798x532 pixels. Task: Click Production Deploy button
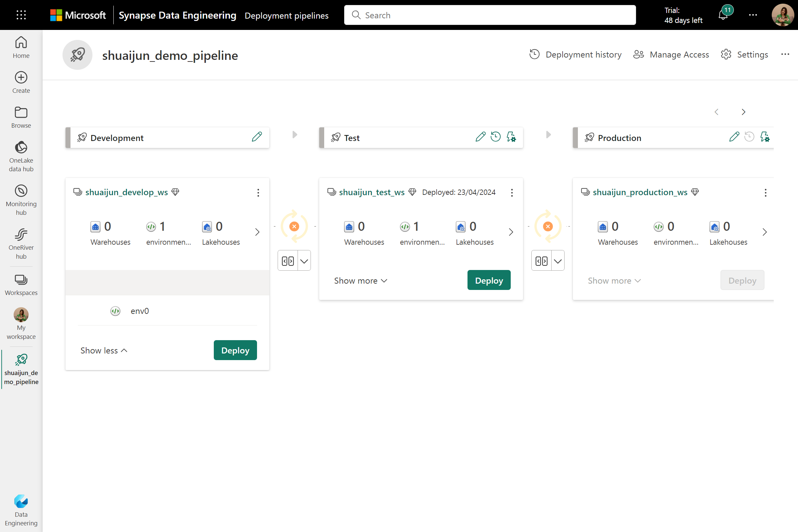742,280
